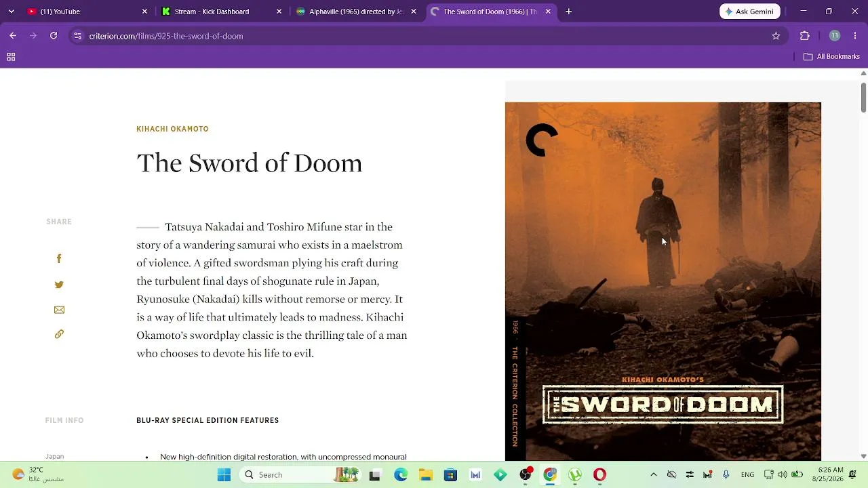Viewport: 868px width, 488px height.
Task: Open File Explorer from the taskbar
Action: tap(425, 474)
